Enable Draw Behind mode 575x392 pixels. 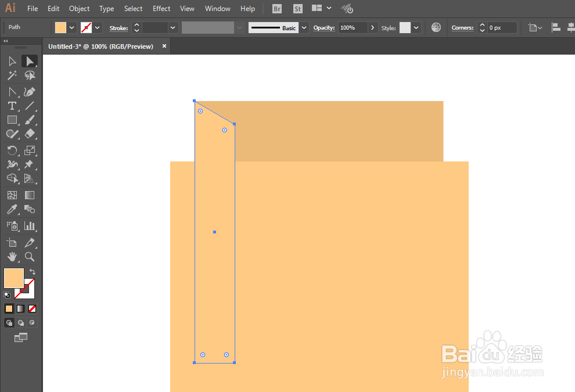pos(20,323)
